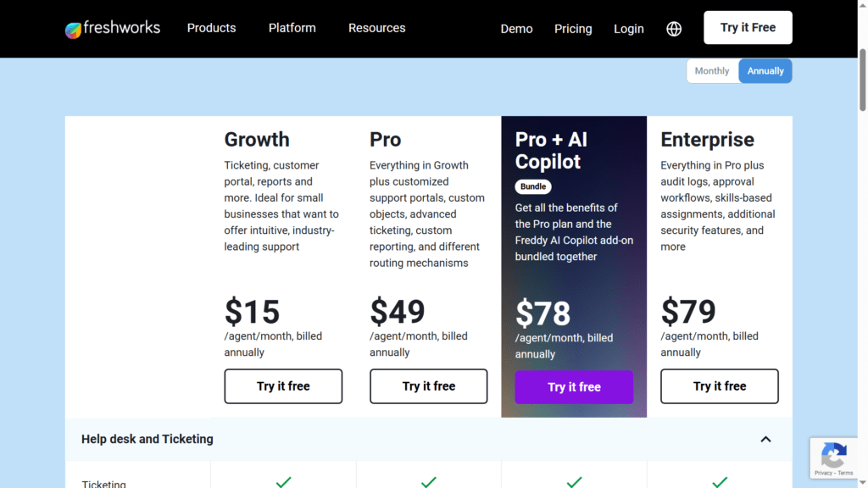
Task: Click the Ticketing checkmark under Pro + AI Copilot
Action: (x=574, y=482)
